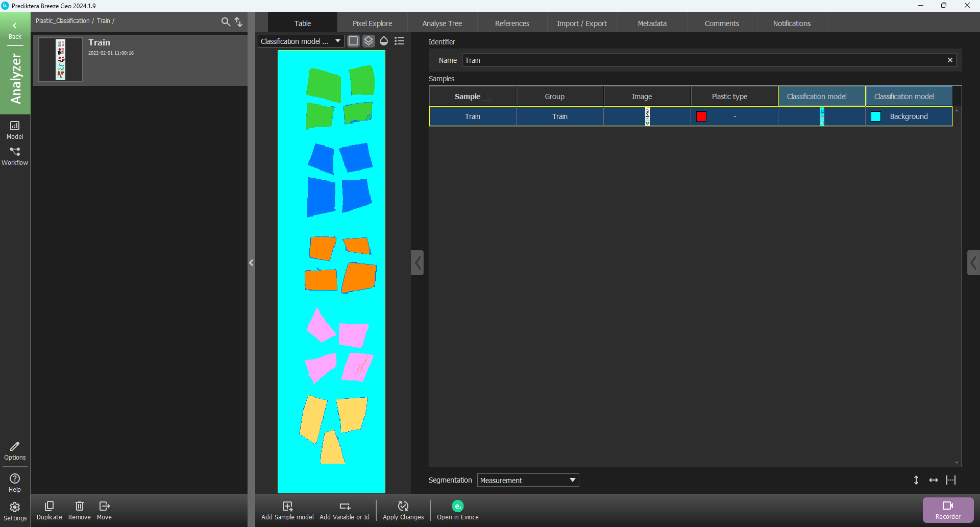Toggle the layers overlay button
Screen dimensions: 980x527
point(369,41)
